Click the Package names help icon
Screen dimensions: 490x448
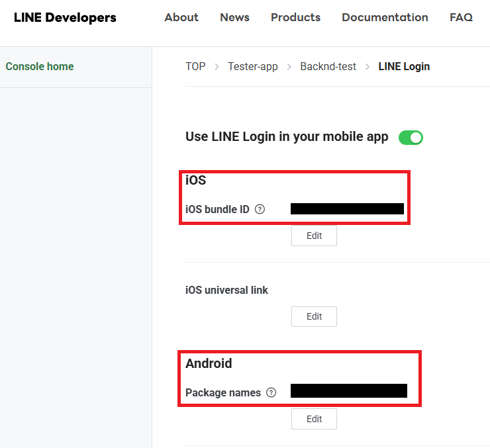point(271,392)
